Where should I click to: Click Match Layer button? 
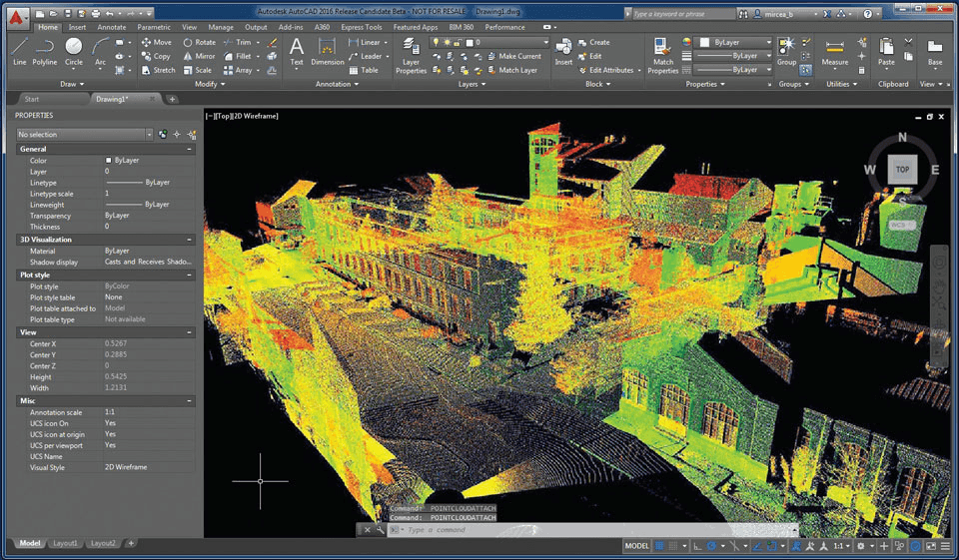[511, 70]
